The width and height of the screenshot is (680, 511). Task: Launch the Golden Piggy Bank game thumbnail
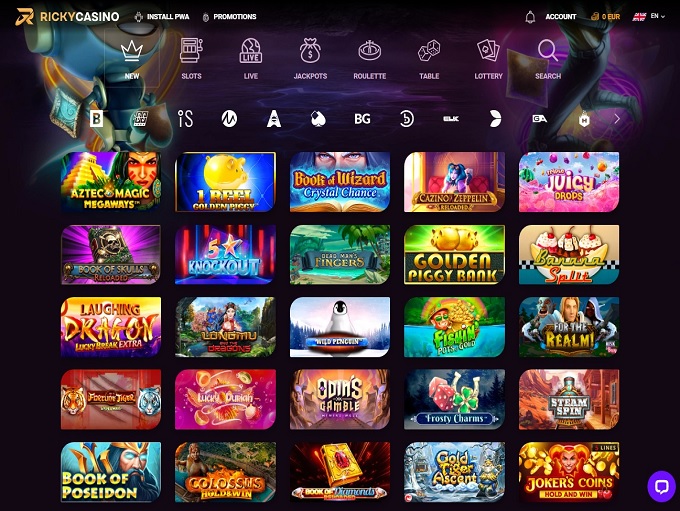454,255
